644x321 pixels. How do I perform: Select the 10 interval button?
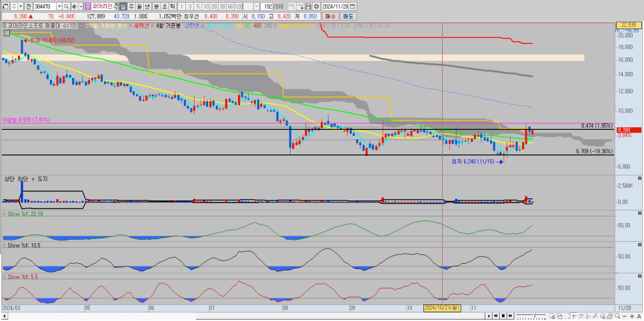(x=206, y=7)
